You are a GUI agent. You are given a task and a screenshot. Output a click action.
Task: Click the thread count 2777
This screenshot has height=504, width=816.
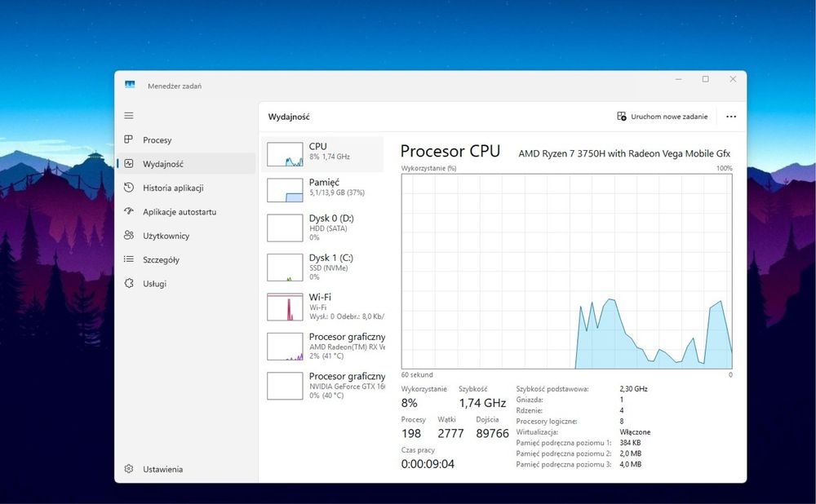pos(450,433)
